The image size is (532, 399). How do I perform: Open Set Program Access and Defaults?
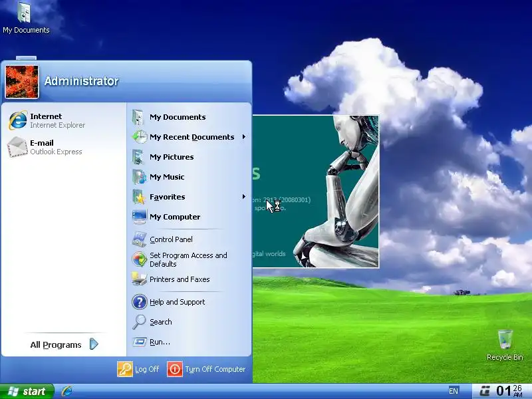[x=189, y=259]
